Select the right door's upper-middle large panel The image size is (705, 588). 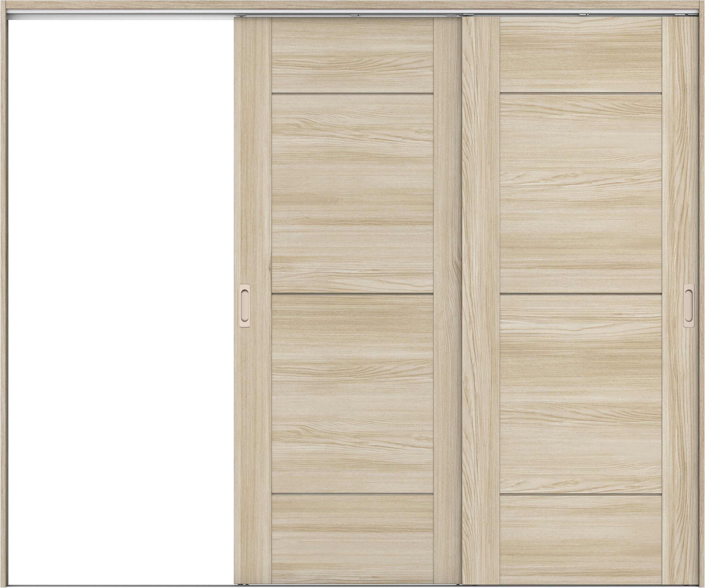[581, 194]
